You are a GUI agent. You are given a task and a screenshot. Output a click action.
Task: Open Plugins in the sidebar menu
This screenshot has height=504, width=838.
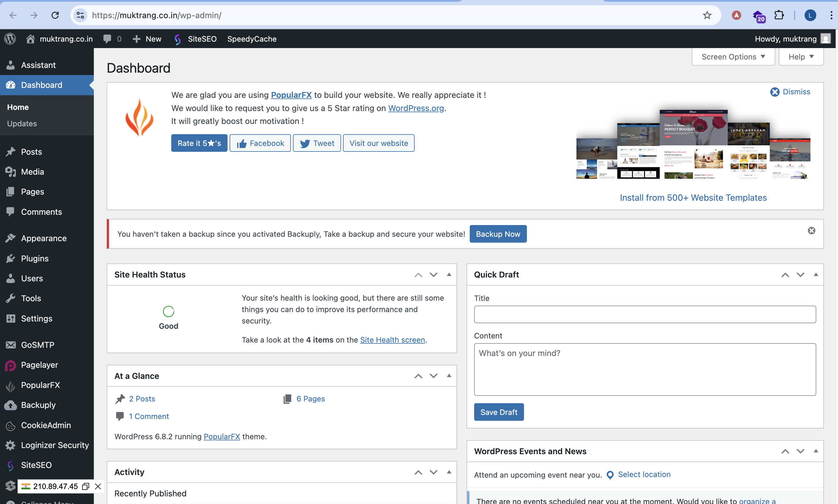[x=35, y=258]
